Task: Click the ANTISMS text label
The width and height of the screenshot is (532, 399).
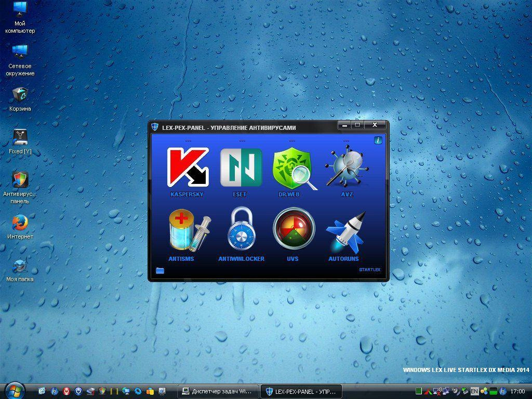Action: click(181, 259)
